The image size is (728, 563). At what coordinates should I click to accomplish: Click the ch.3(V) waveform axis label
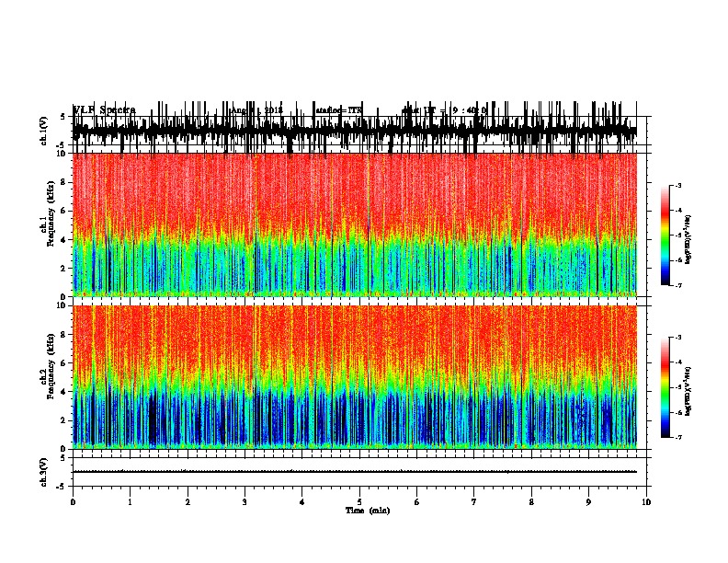pos(44,472)
